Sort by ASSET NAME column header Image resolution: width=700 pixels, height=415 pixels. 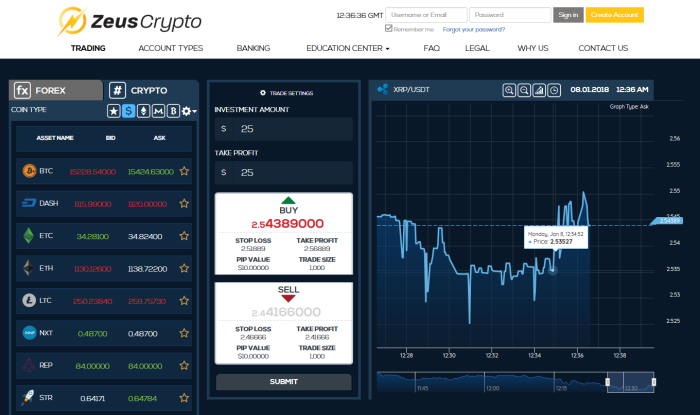click(55, 138)
